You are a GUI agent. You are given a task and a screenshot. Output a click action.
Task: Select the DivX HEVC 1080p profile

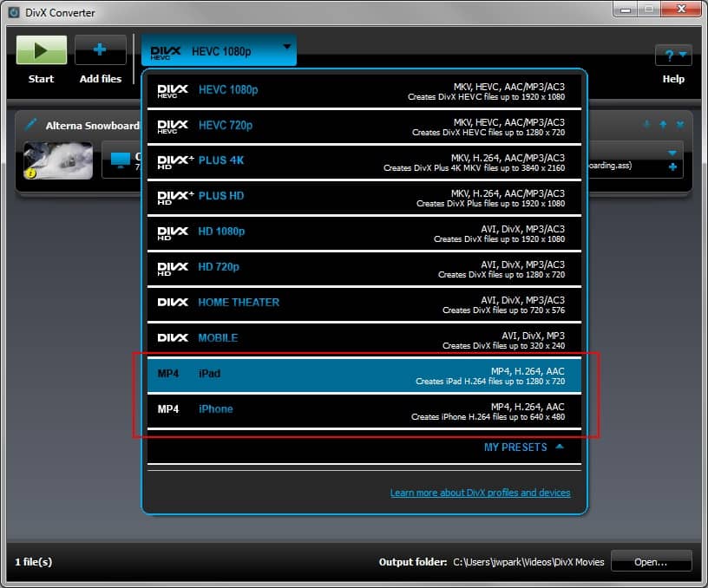(x=364, y=91)
